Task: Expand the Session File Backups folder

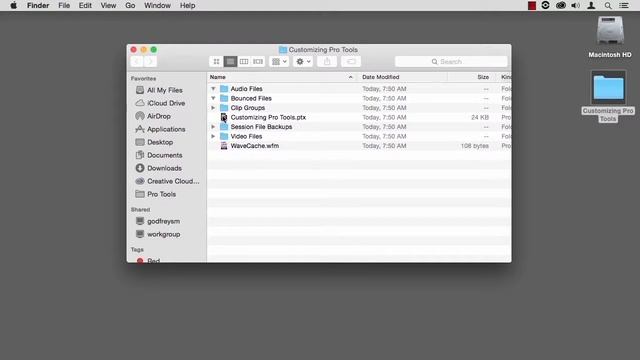Action: pos(213,127)
